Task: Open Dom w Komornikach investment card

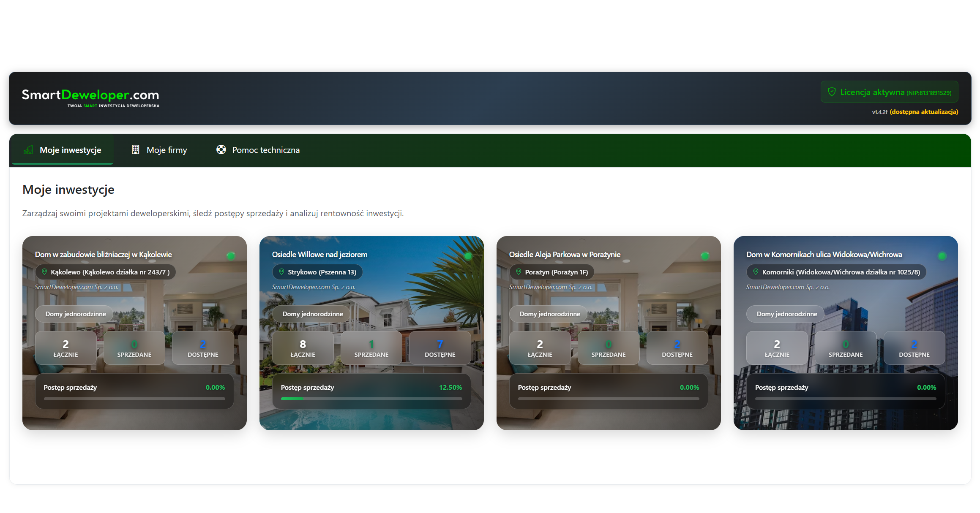Action: (x=824, y=255)
